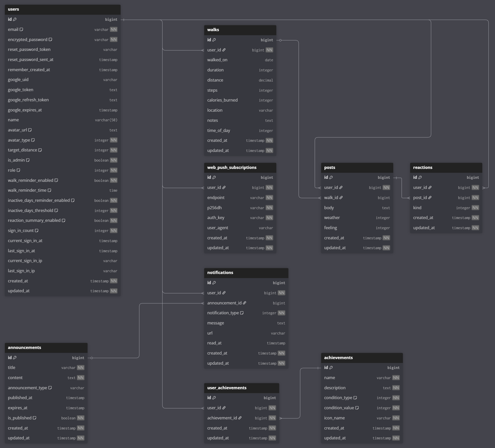The height and width of the screenshot is (448, 495).
Task: Collapse the reactions table
Action: 446,167
